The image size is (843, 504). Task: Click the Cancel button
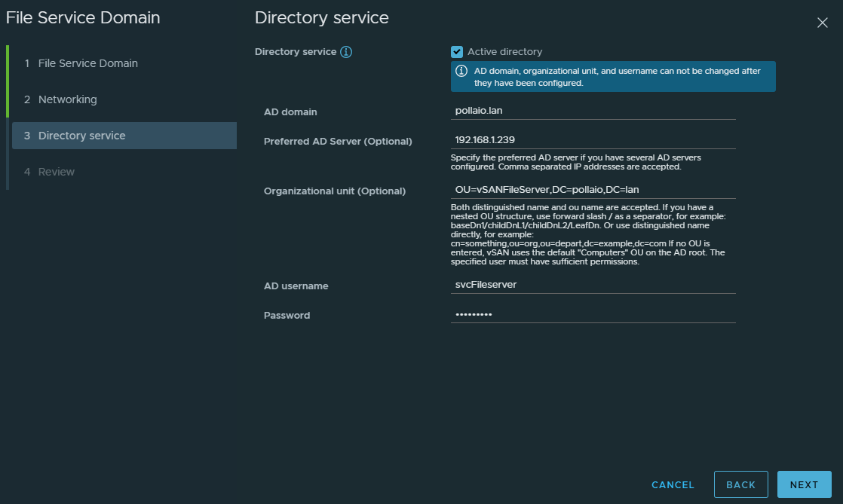673,484
